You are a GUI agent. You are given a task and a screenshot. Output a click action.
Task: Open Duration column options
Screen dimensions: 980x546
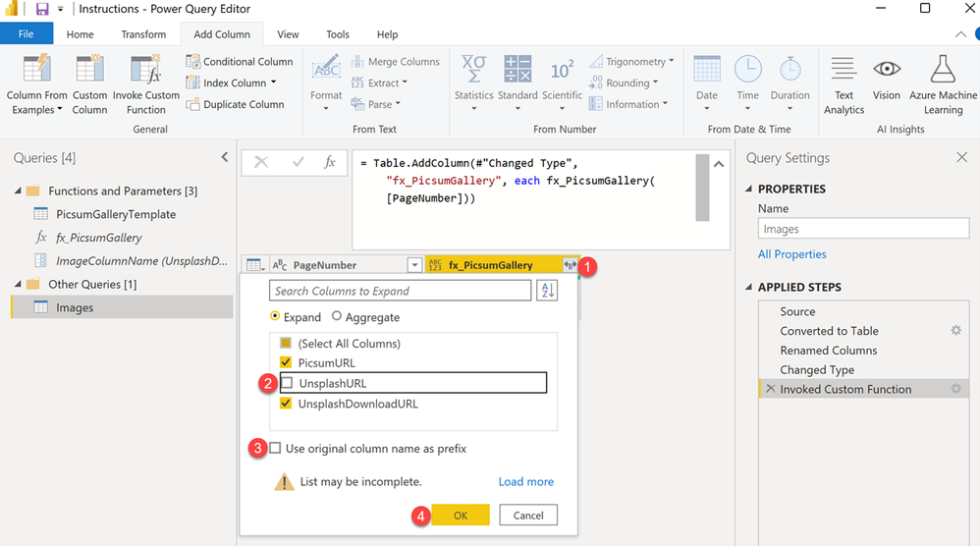tap(790, 84)
